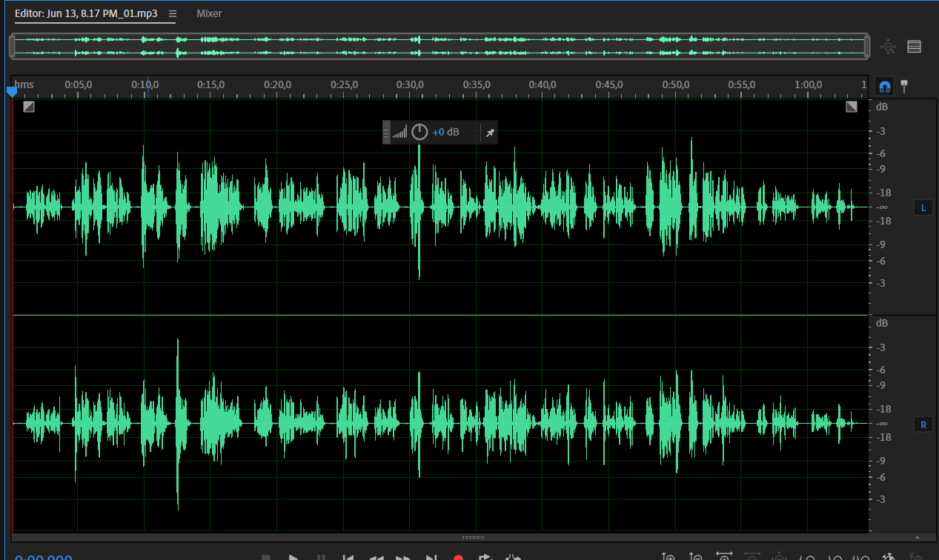Image resolution: width=939 pixels, height=560 pixels.
Task: Click the +0 dB gain value
Action: pos(445,133)
